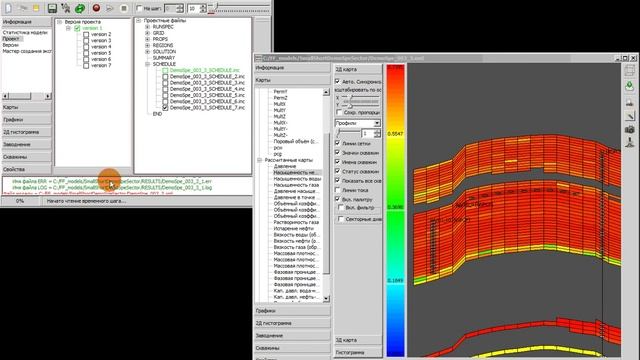The height and width of the screenshot is (360, 640).
Task: Click the step value field showing 10
Action: pos(193,8)
